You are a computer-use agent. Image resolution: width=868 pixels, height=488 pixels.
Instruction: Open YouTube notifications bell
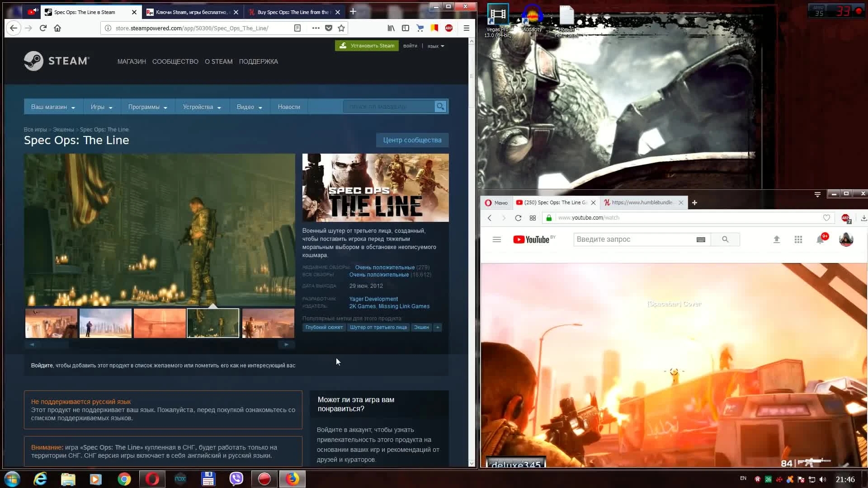tap(820, 239)
